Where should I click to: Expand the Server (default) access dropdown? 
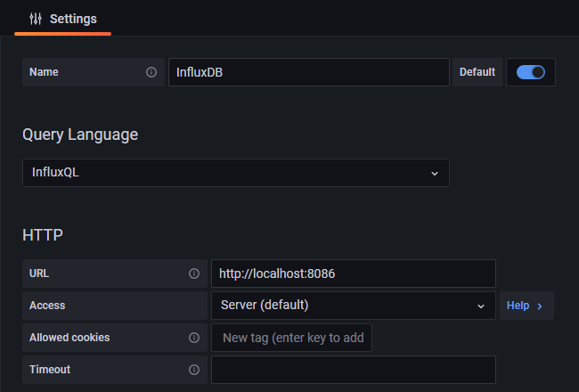[x=354, y=306]
